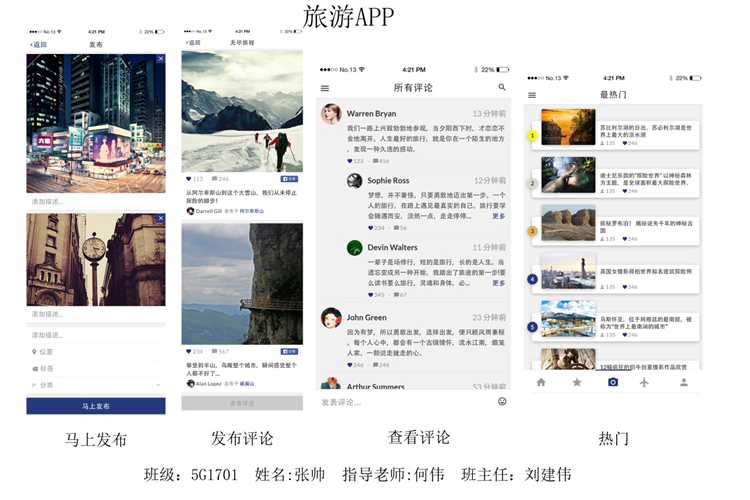Open the star favorites tab icon
The image size is (750, 500).
(x=577, y=382)
